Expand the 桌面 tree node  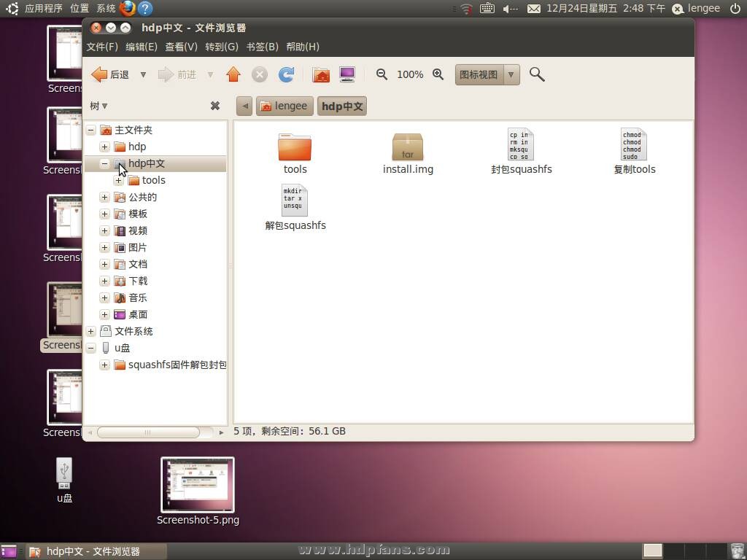coord(105,315)
